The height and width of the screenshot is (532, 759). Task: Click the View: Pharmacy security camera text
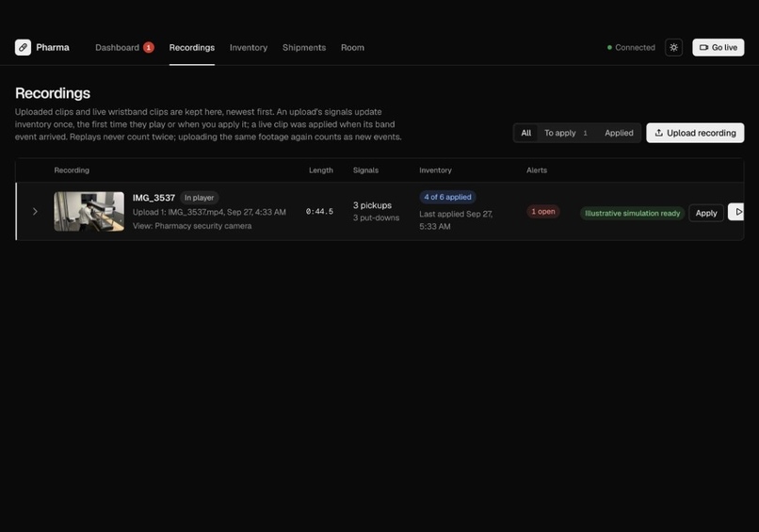[192, 226]
